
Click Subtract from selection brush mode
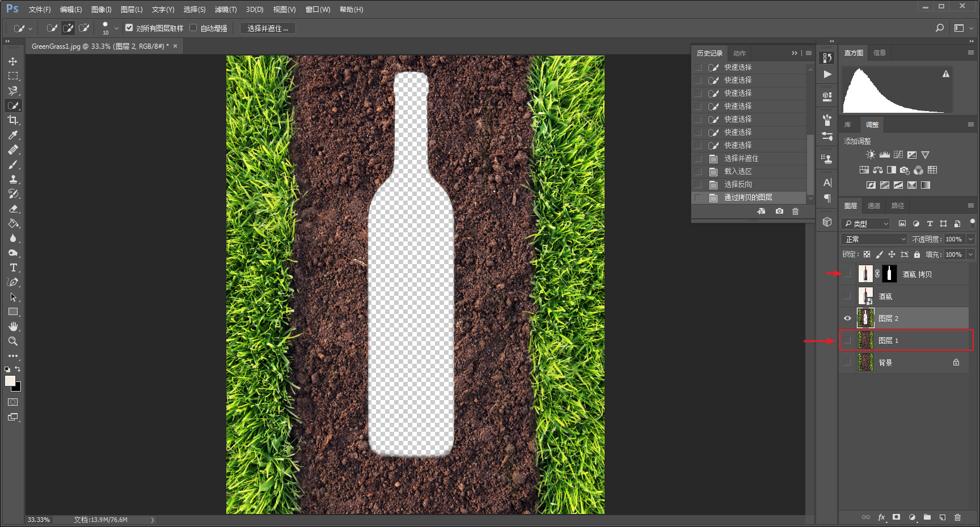[84, 28]
